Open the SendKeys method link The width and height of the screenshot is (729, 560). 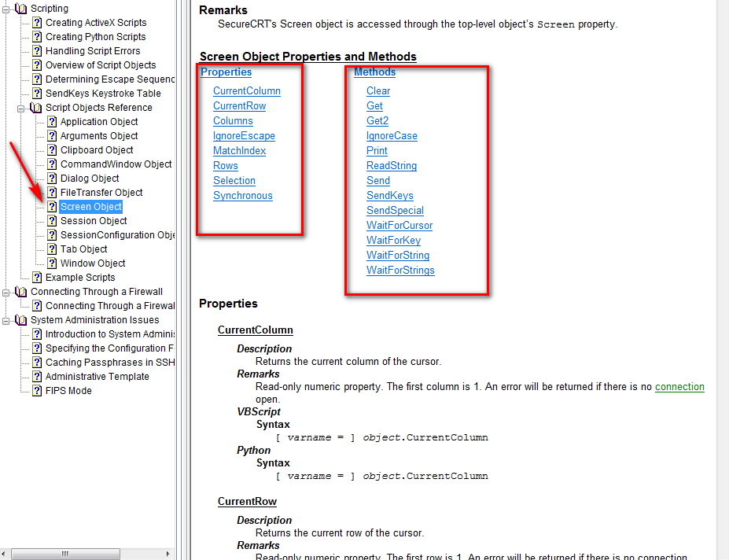[389, 195]
